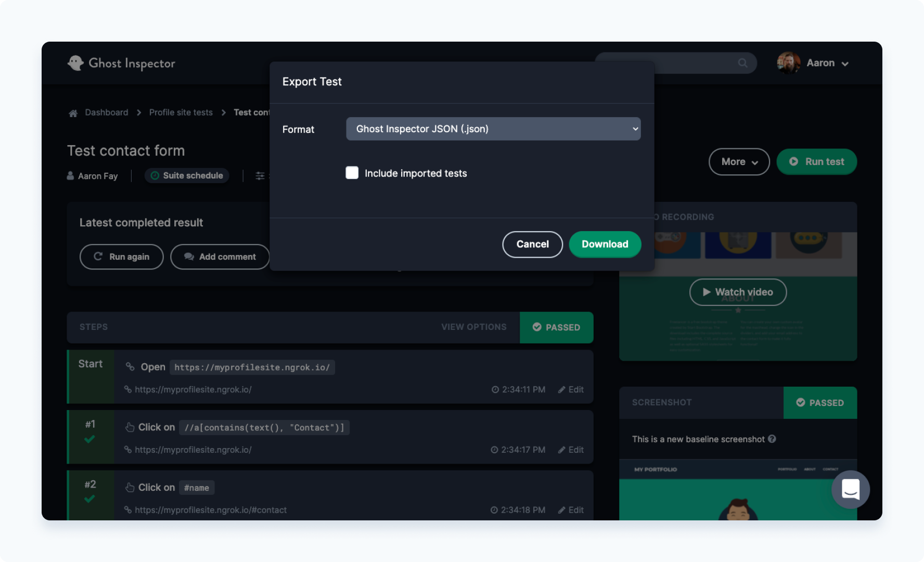Click the 2:34:17 PM timestamp
The width and height of the screenshot is (924, 562).
click(x=518, y=450)
